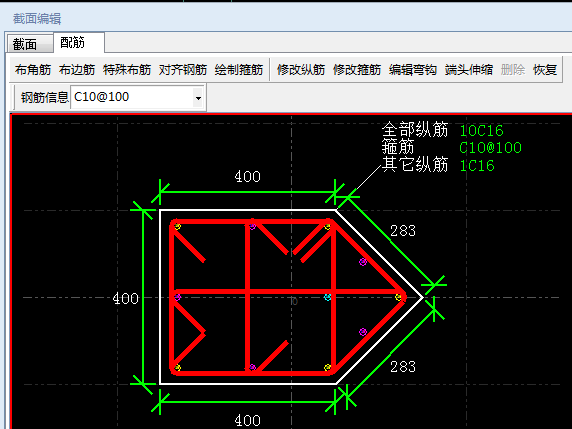This screenshot has width=572, height=429.
Task: Select the top 400 dimension label
Action: pos(247,177)
